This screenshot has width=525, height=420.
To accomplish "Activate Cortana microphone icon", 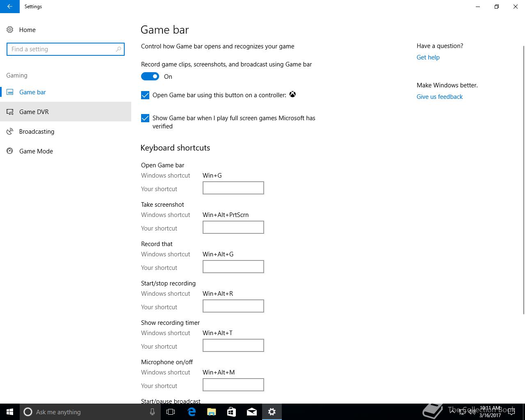I will point(152,412).
